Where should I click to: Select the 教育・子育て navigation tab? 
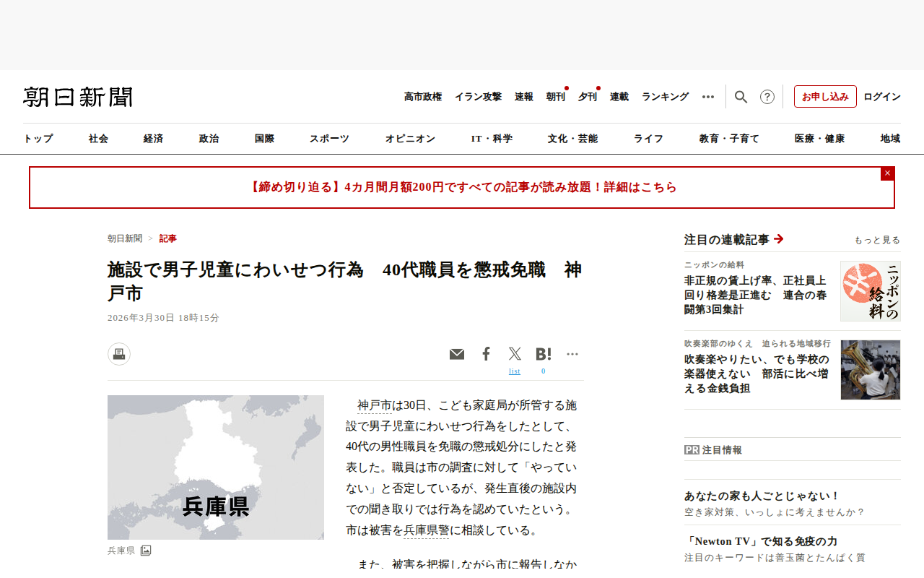[730, 139]
